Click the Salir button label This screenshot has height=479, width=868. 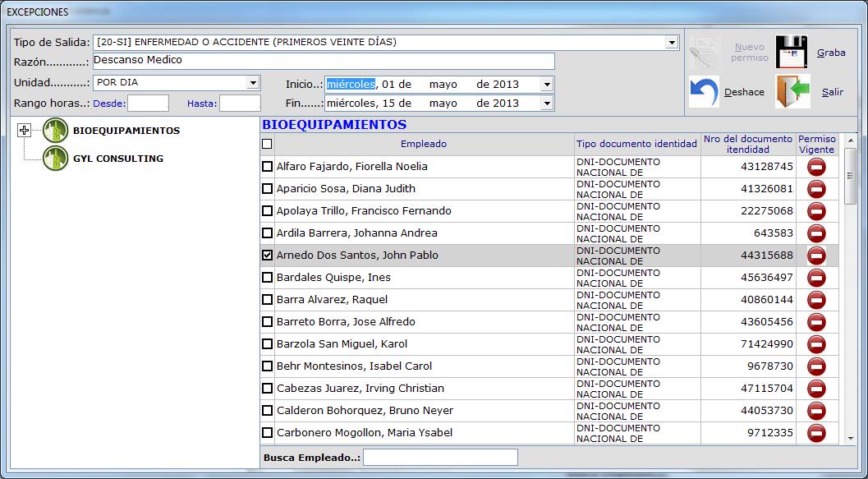click(832, 92)
